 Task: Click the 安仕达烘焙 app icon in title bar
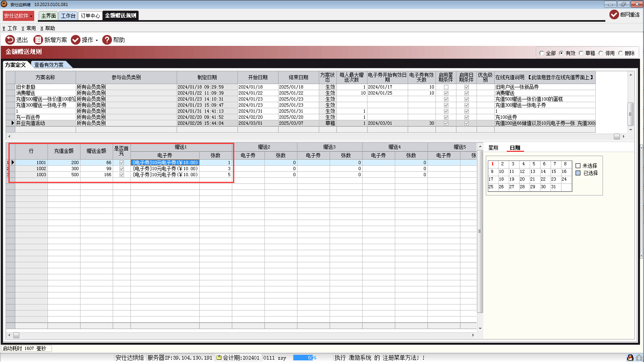(x=4, y=4)
